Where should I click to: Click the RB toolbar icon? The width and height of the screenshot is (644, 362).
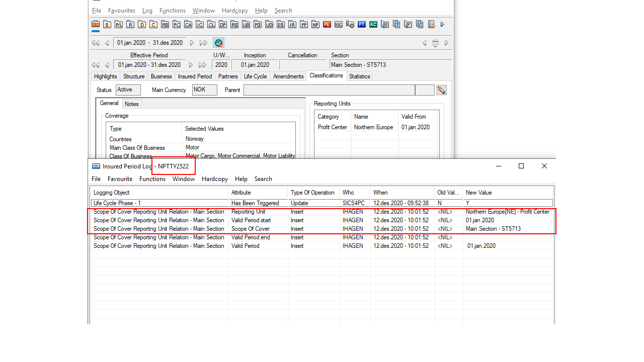(165, 24)
